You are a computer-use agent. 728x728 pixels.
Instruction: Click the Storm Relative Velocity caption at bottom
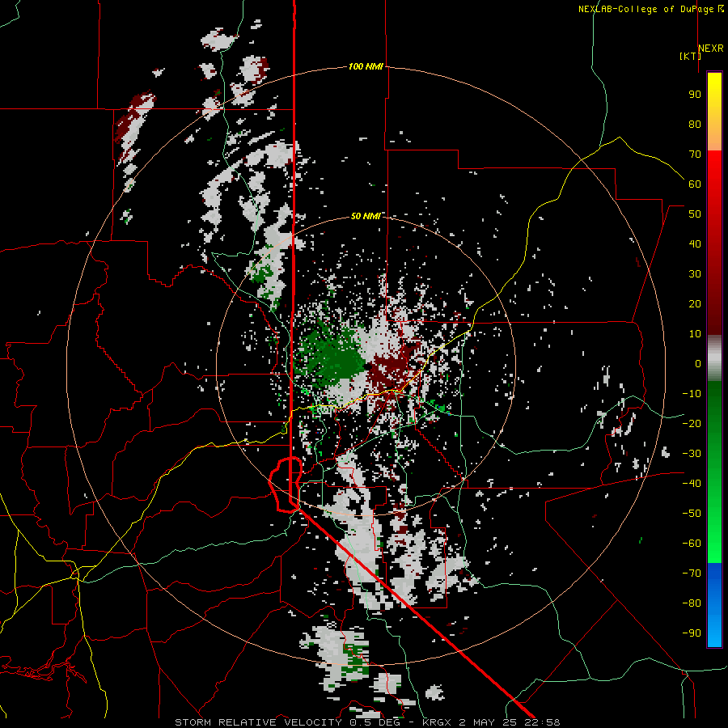pos(366,722)
